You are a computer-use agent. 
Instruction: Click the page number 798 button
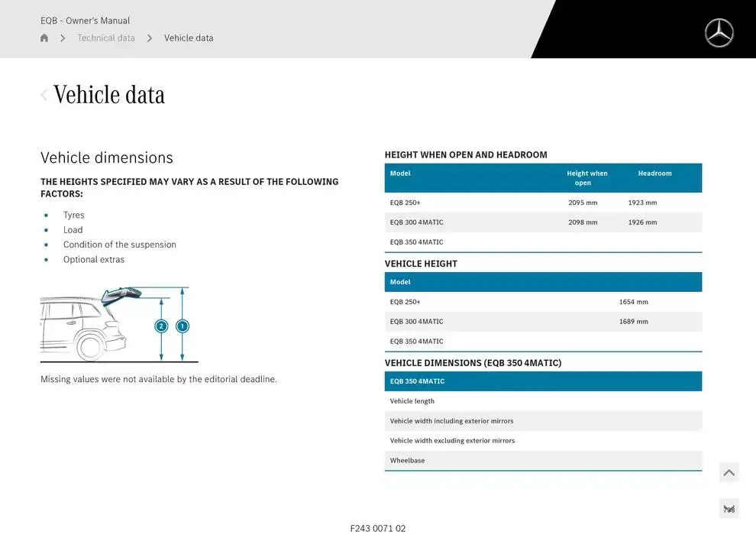tap(729, 509)
